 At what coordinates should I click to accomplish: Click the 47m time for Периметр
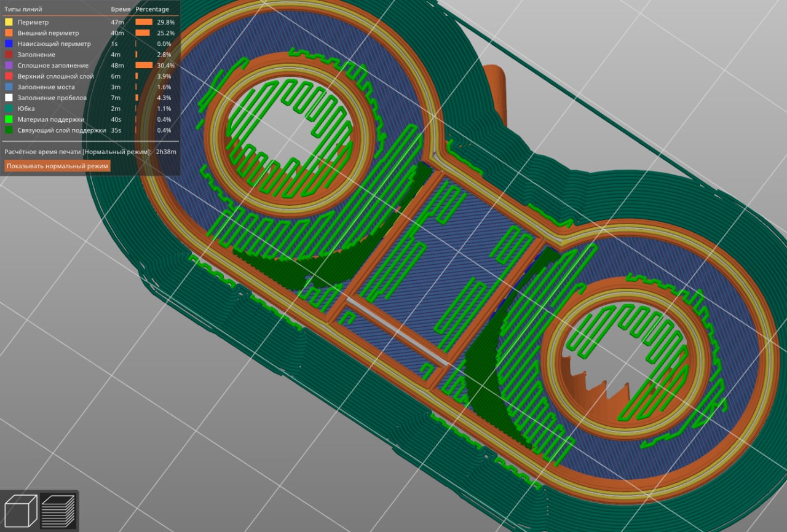[117, 22]
